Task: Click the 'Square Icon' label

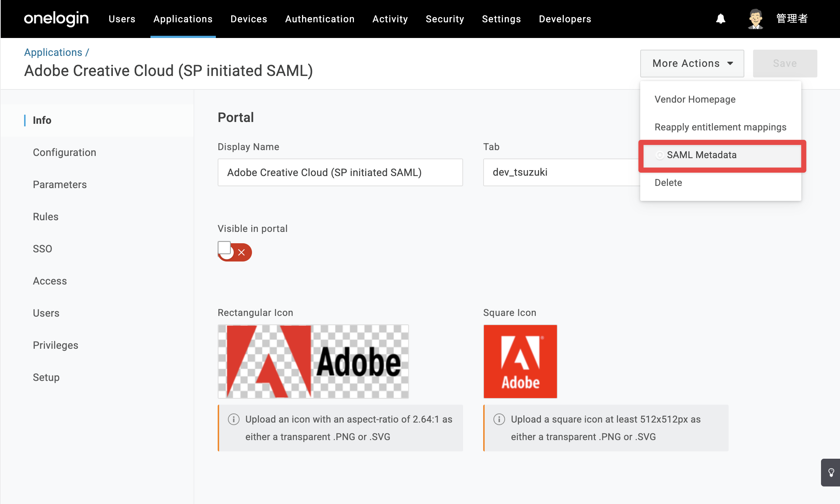Action: coord(509,313)
